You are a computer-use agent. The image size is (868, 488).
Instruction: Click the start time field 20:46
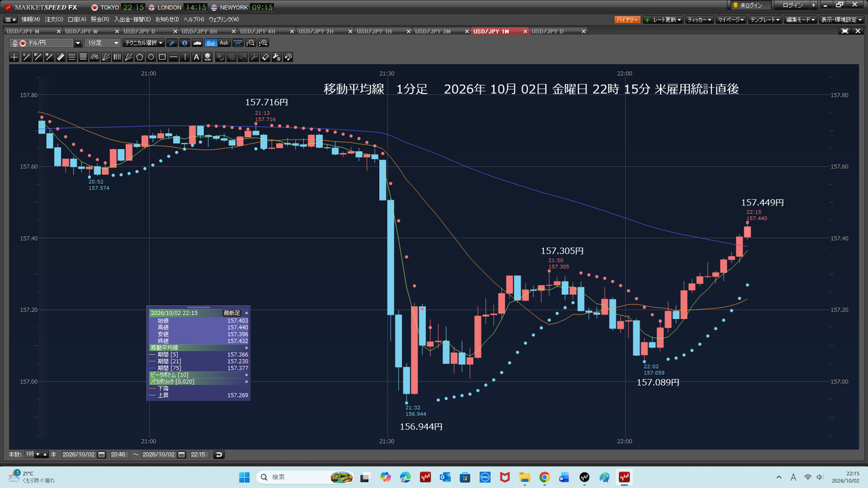(118, 454)
